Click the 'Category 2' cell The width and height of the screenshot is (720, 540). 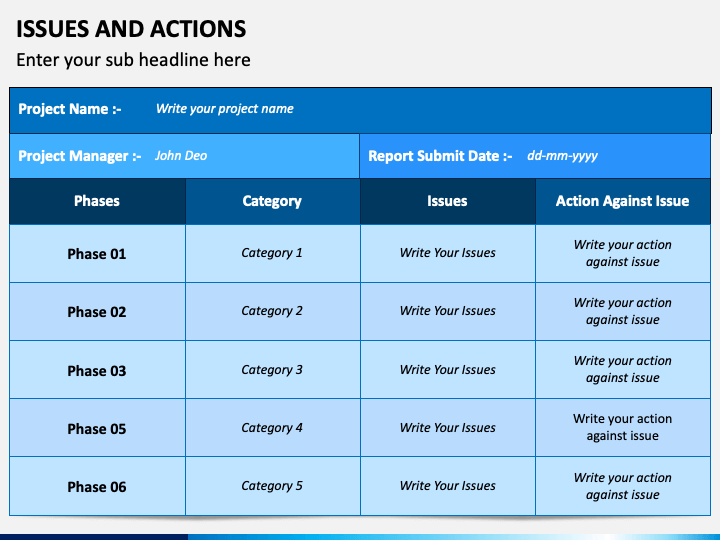click(272, 311)
